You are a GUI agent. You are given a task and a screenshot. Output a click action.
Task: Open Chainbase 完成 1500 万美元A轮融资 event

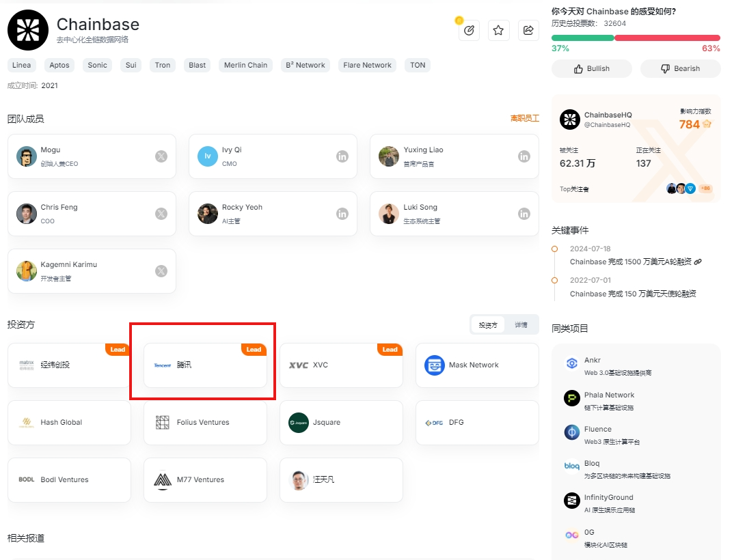[630, 262]
